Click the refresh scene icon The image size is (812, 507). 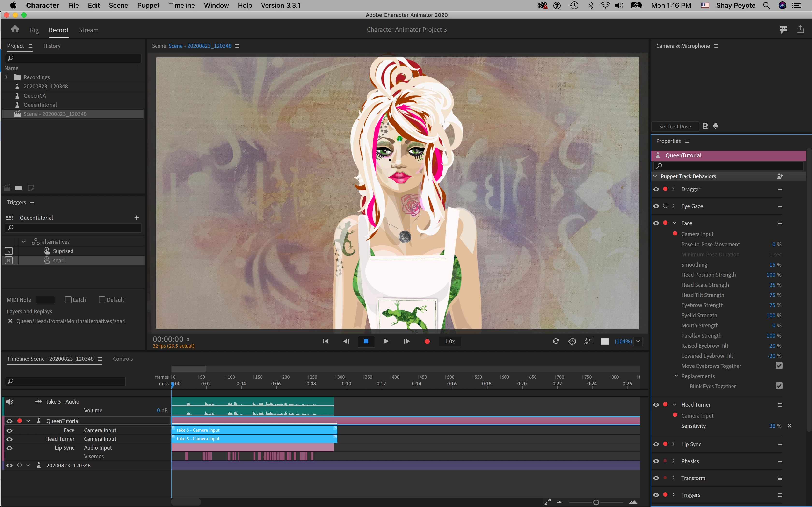[556, 341]
